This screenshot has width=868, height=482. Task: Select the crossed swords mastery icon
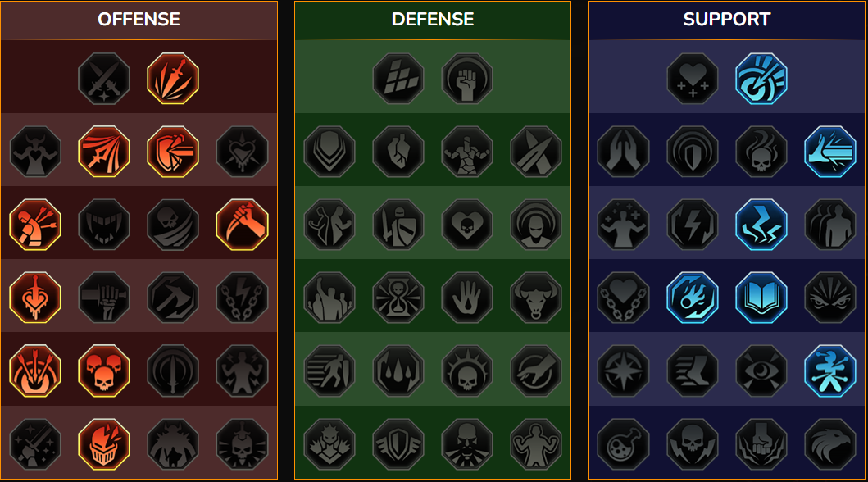tap(104, 79)
